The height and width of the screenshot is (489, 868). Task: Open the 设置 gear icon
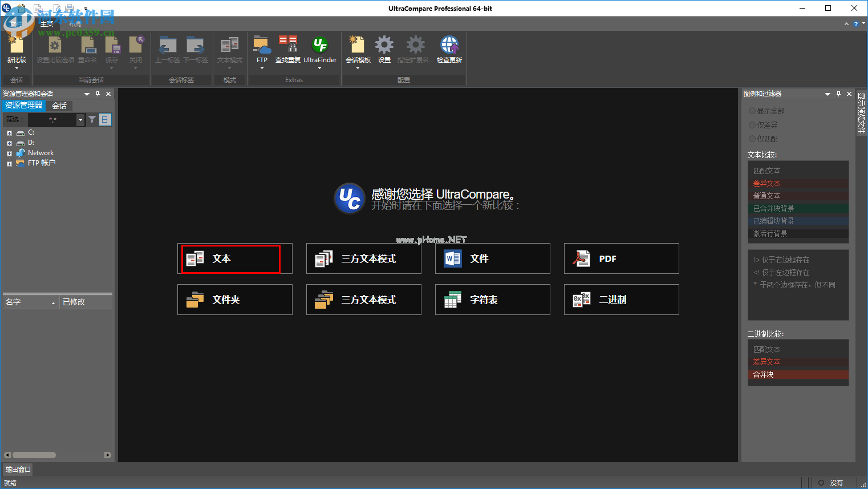[384, 45]
